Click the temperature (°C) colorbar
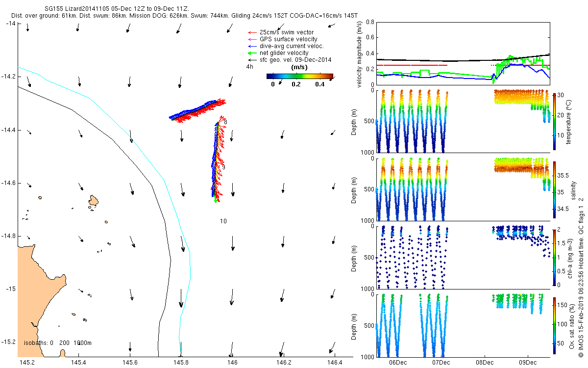Screen dimensions: 588x368 [x=554, y=121]
